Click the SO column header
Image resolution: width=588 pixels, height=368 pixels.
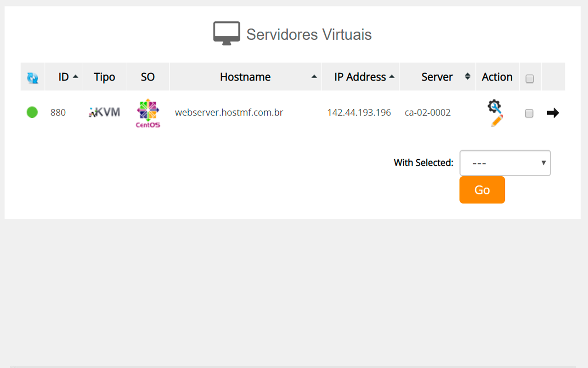148,77
